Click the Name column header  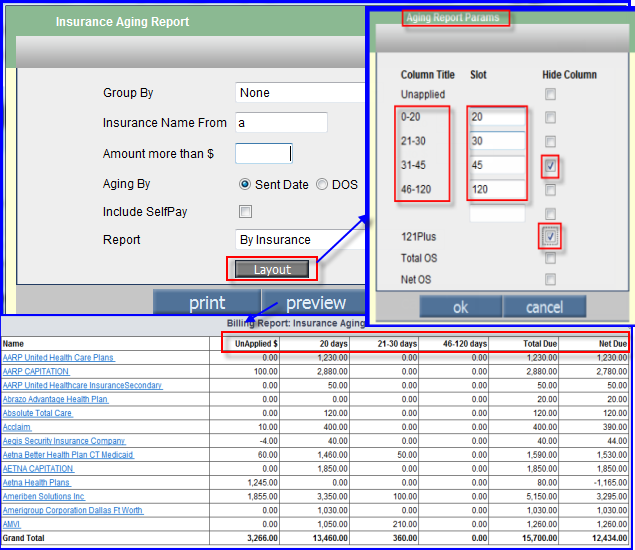(x=13, y=344)
